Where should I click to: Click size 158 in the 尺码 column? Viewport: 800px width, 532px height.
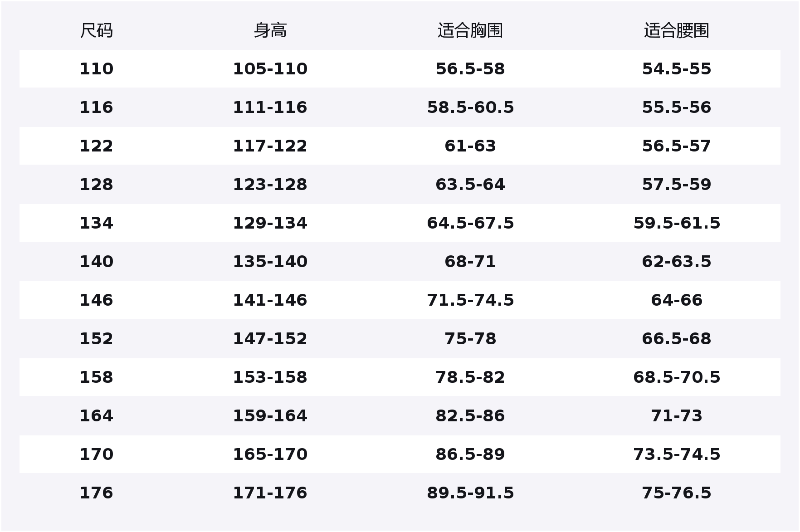click(x=96, y=377)
